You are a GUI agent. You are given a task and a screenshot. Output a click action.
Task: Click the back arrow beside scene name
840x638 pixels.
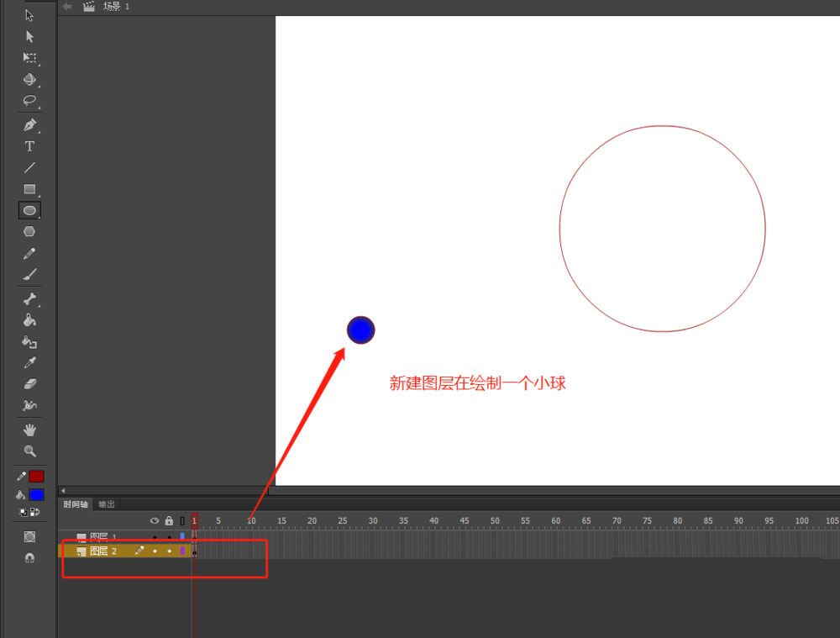pos(67,7)
